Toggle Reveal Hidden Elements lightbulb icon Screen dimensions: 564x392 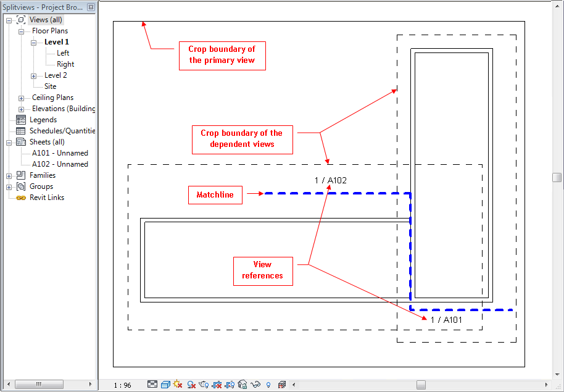(268, 385)
